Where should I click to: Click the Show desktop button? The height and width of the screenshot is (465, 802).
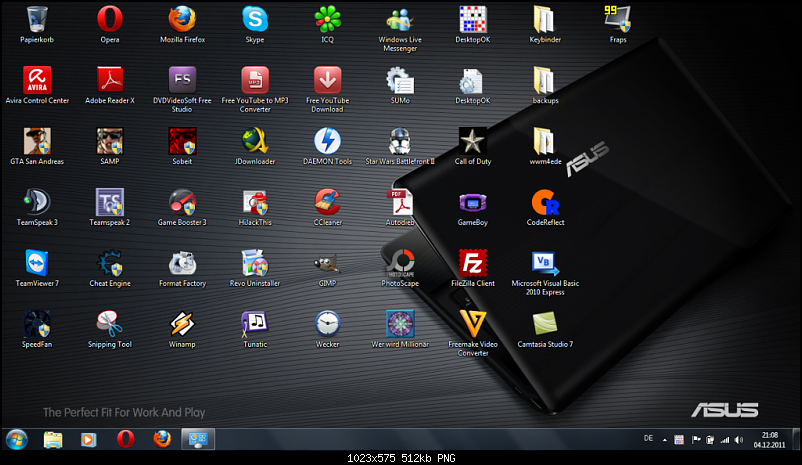tap(796, 439)
